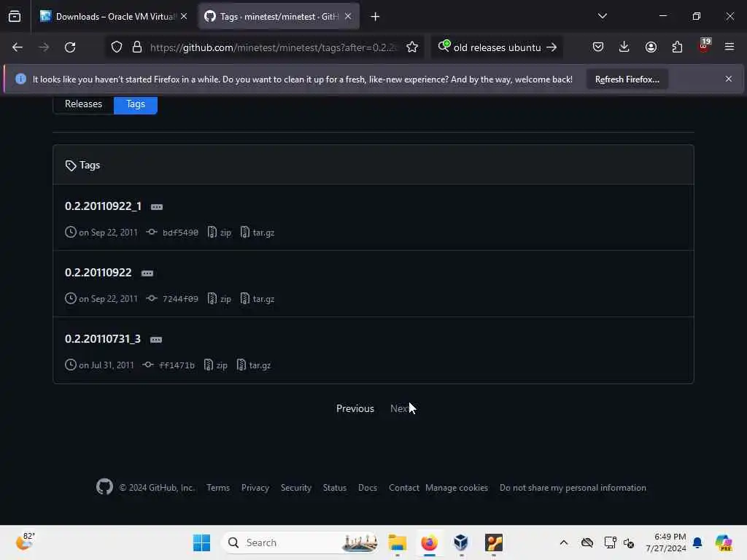Open the Contact footer link
Viewport: 747px width, 560px height.
click(x=403, y=488)
